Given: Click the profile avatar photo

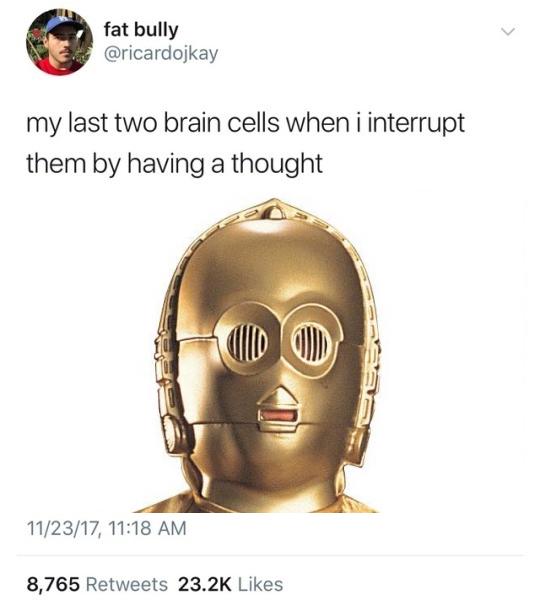Looking at the screenshot, I should click(x=60, y=42).
